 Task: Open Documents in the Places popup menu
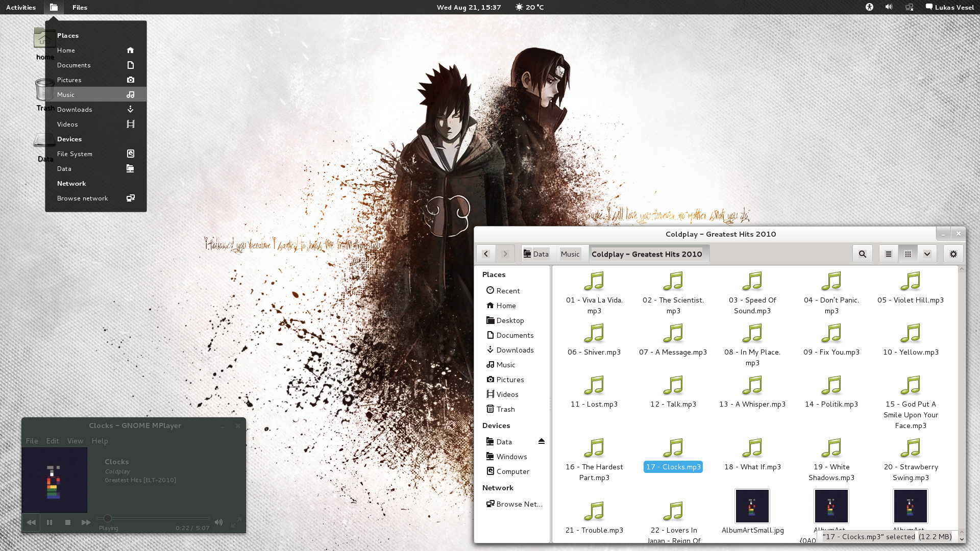(95, 65)
